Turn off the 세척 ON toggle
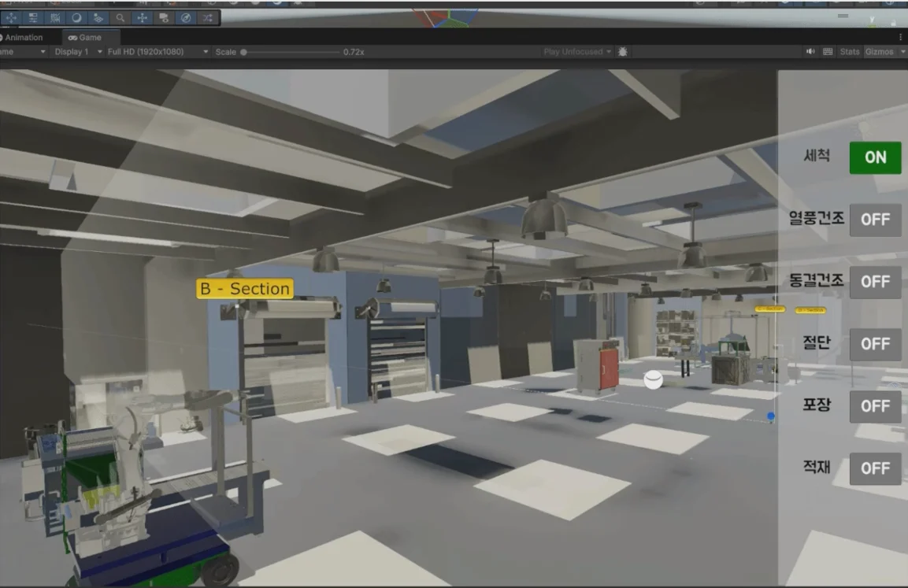The width and height of the screenshot is (908, 588). pos(875,157)
